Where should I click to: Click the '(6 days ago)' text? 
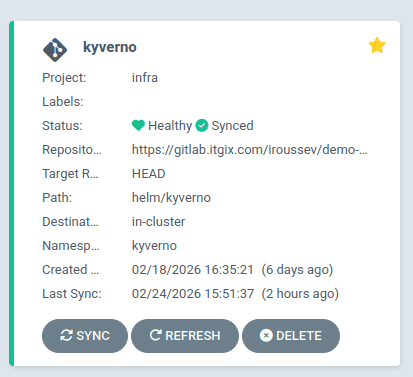(297, 270)
